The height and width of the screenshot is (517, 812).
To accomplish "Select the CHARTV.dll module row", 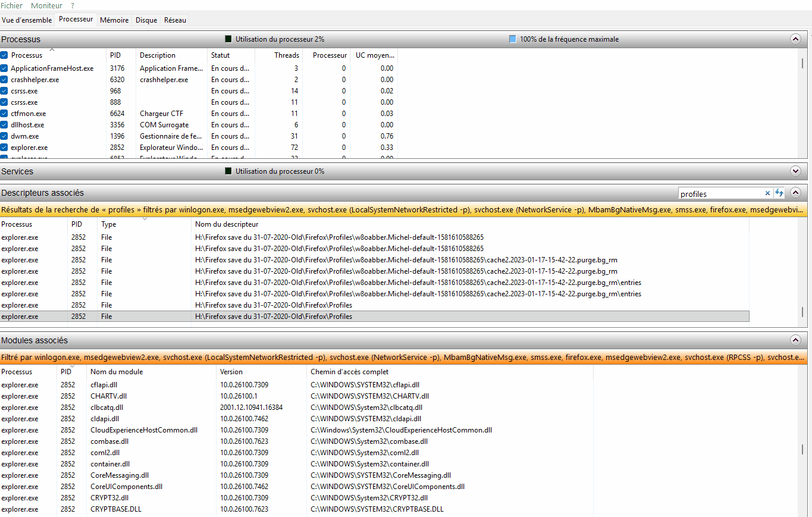I will (x=296, y=396).
